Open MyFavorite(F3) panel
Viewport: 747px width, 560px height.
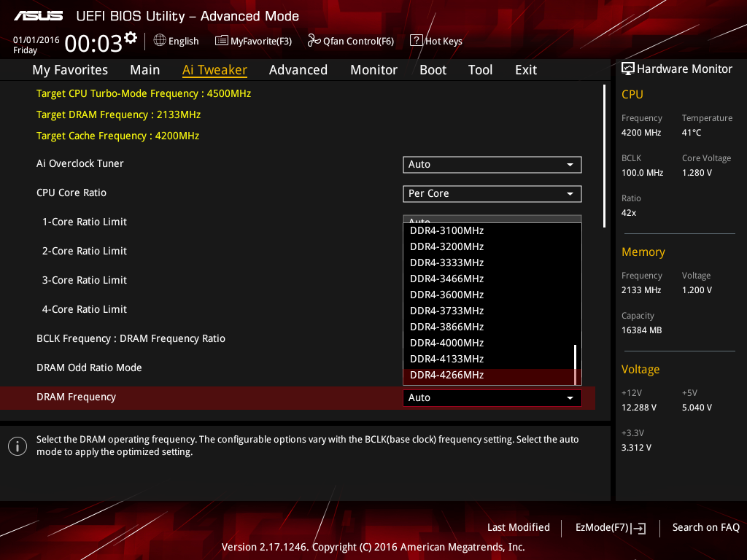click(x=220, y=41)
